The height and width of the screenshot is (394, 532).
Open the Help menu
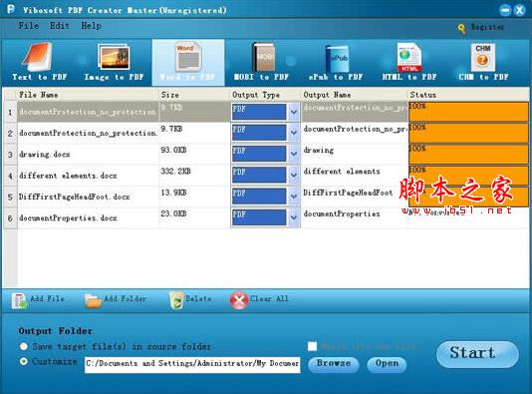coord(91,26)
